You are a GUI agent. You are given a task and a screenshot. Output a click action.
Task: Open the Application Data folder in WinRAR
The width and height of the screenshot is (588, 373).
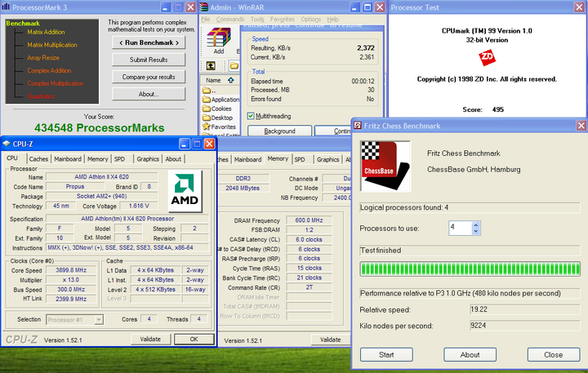(220, 100)
